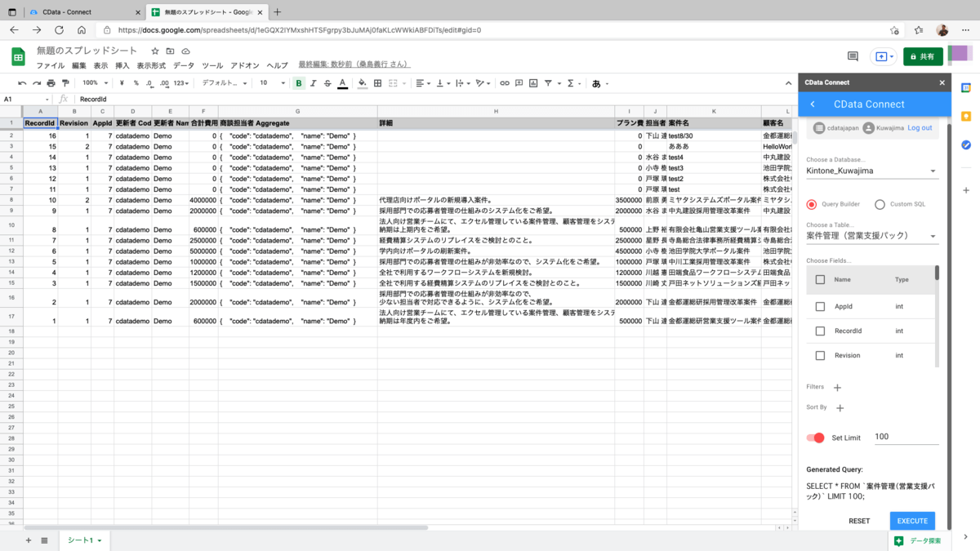Add a sort with the Sort By plus
The height and width of the screenshot is (551, 980).
tap(840, 407)
